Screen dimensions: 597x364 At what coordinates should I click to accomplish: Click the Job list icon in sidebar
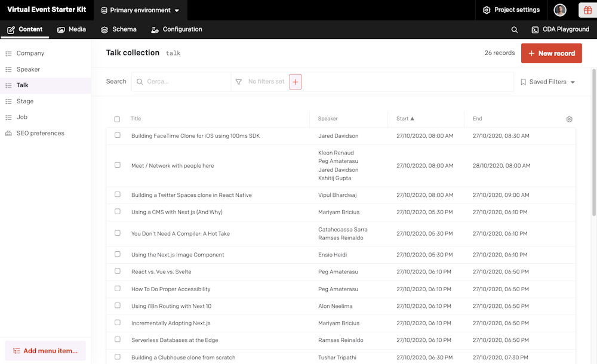[x=8, y=118]
